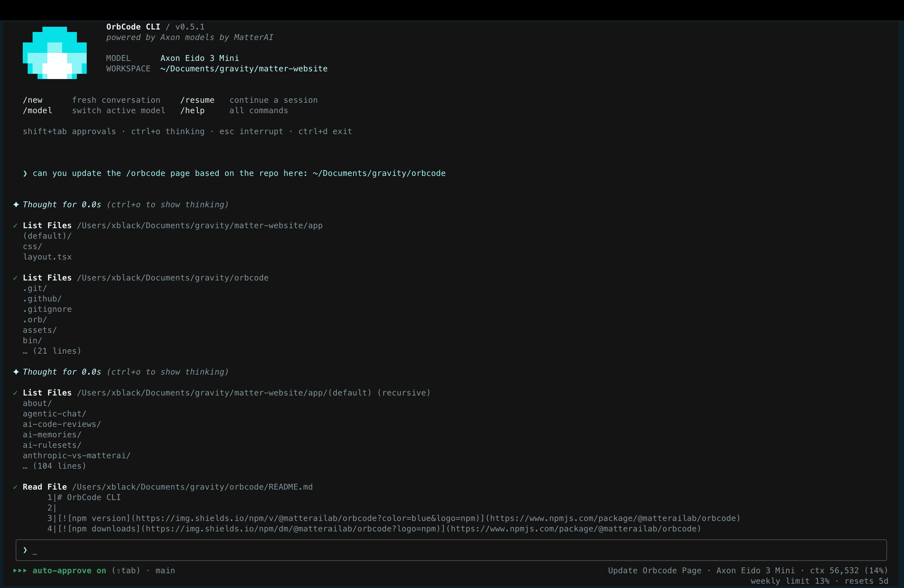Click the /help command
This screenshot has height=588, width=904.
192,110
